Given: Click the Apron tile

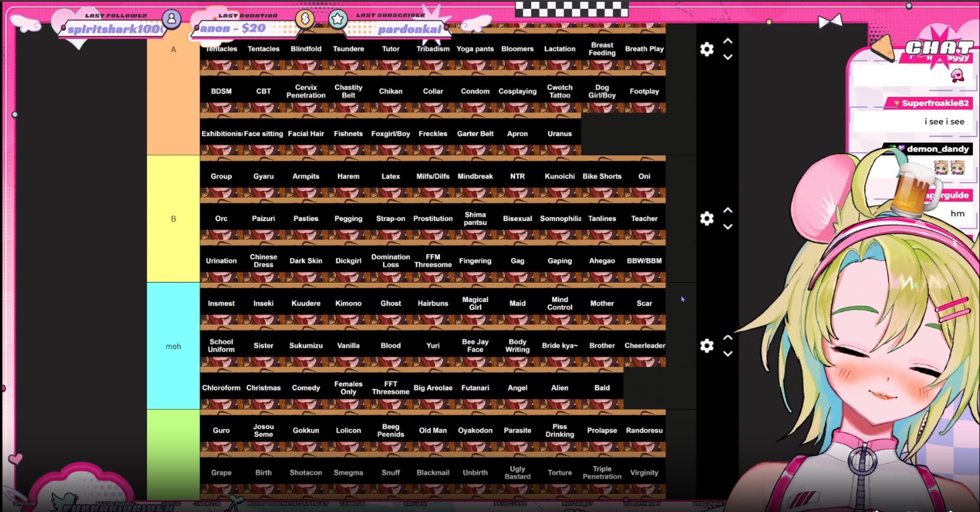Looking at the screenshot, I should (517, 134).
